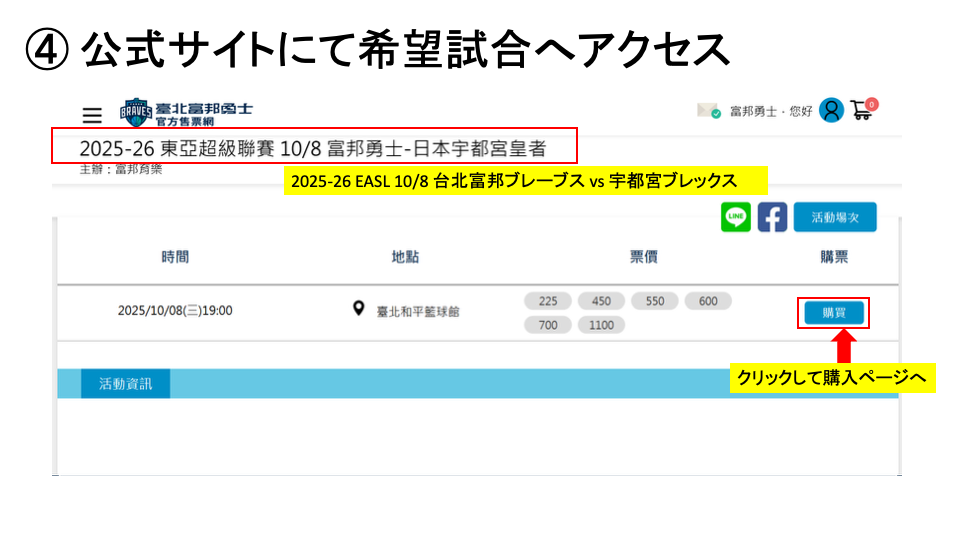The width and height of the screenshot is (960, 540).
Task: Share the event via LINE icon
Action: pyautogui.click(x=735, y=217)
